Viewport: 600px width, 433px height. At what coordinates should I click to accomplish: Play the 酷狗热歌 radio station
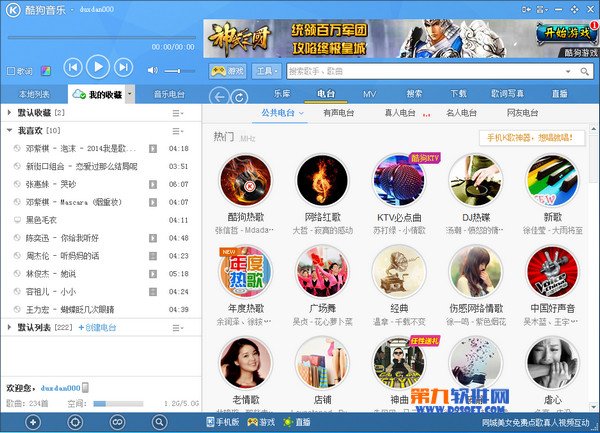(245, 181)
